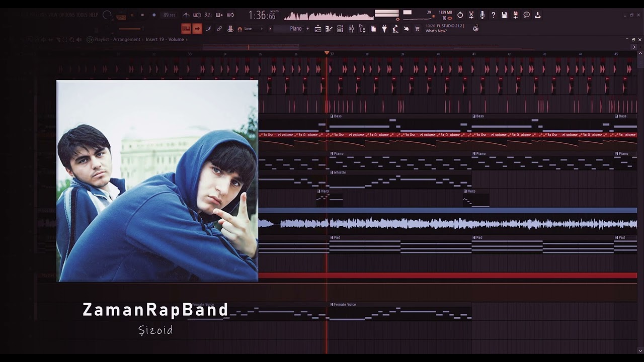Click the master volume slider
Screen dimensions: 644x362
click(x=130, y=29)
